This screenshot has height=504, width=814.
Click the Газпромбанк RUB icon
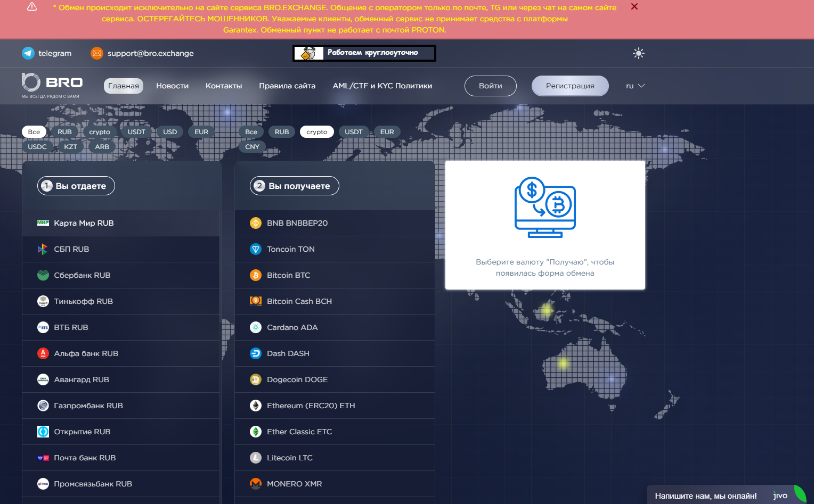pyautogui.click(x=43, y=406)
